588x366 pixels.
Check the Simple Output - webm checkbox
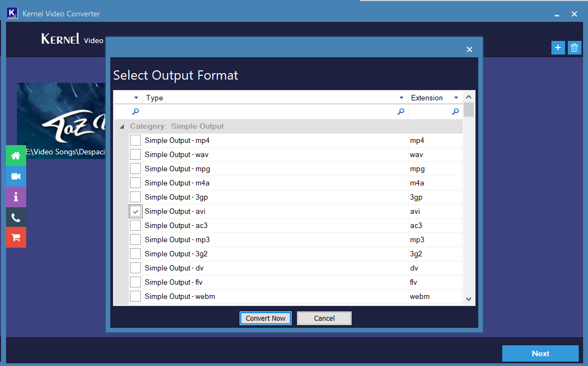(135, 296)
